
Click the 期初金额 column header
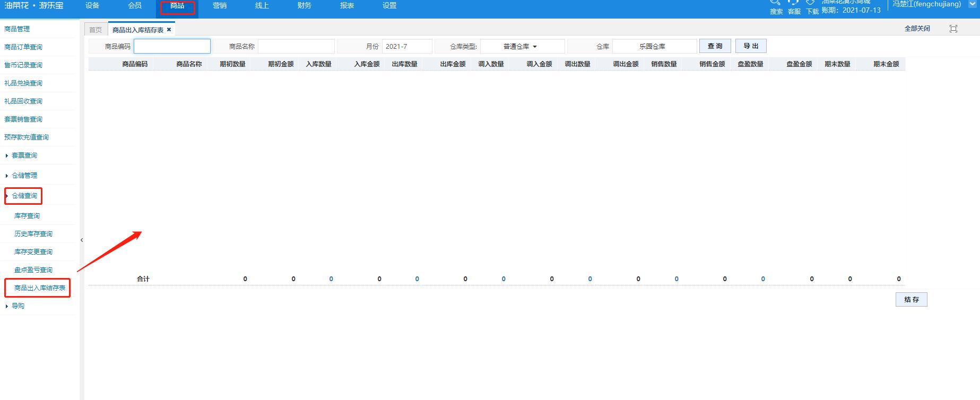click(281, 64)
